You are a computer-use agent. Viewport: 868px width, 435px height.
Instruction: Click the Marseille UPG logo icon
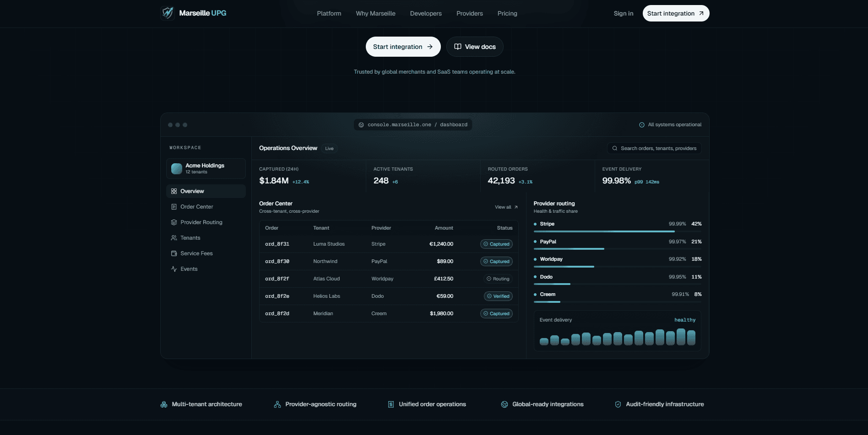(x=168, y=13)
